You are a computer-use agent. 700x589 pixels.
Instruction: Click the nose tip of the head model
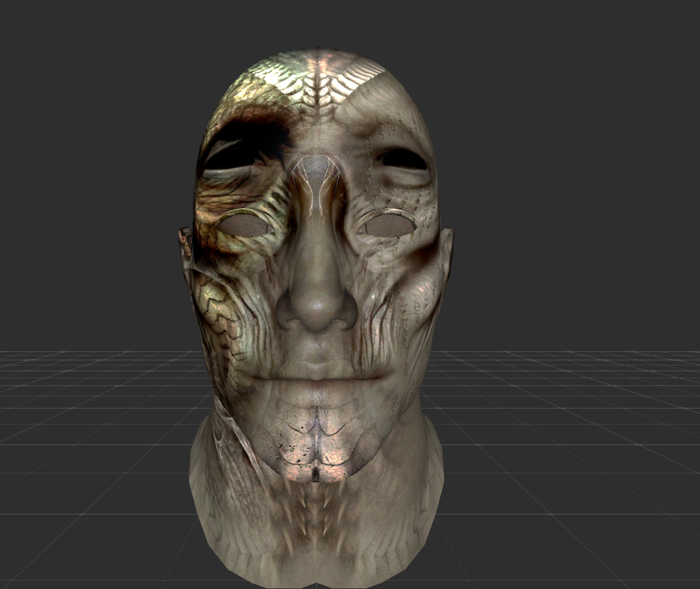coord(317,307)
